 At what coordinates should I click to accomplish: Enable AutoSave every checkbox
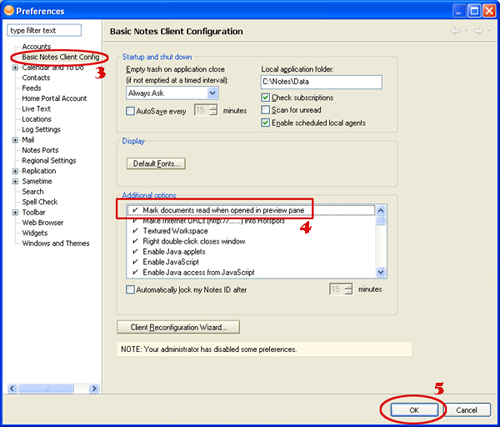pos(130,111)
